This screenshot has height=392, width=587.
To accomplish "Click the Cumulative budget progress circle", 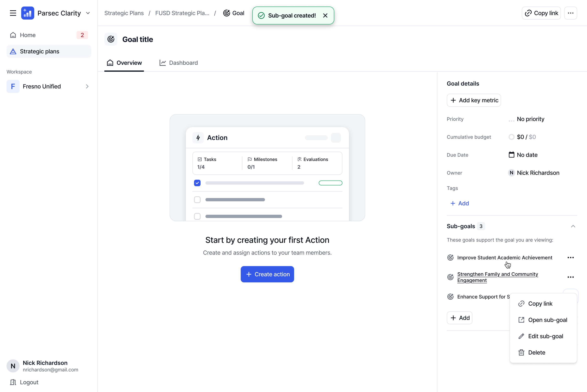I will (x=511, y=137).
